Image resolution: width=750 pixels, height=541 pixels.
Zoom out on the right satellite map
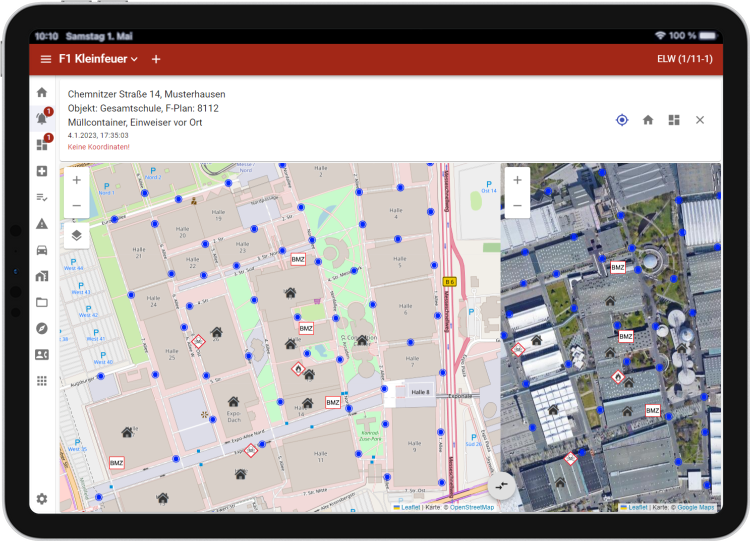517,206
